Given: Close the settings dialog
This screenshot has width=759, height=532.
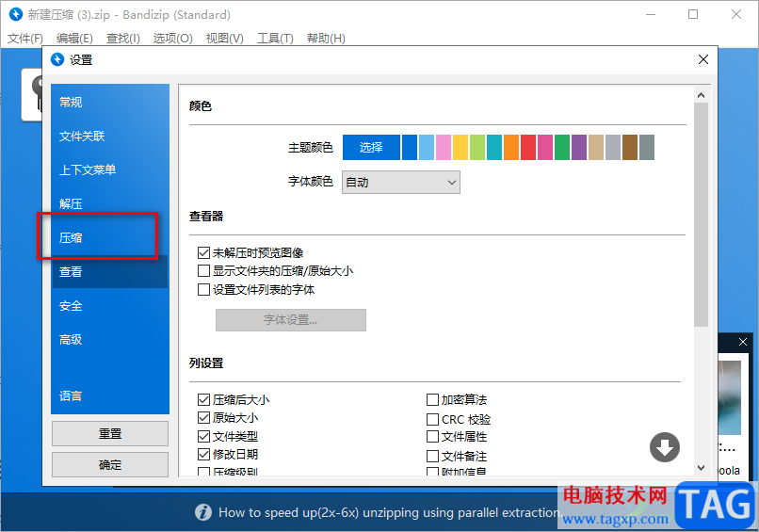Looking at the screenshot, I should 703,59.
